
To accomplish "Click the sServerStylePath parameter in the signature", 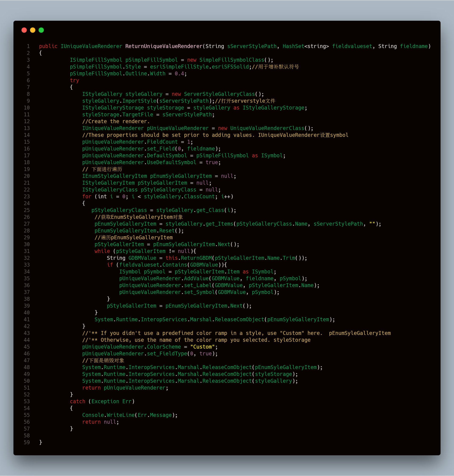I will point(252,46).
